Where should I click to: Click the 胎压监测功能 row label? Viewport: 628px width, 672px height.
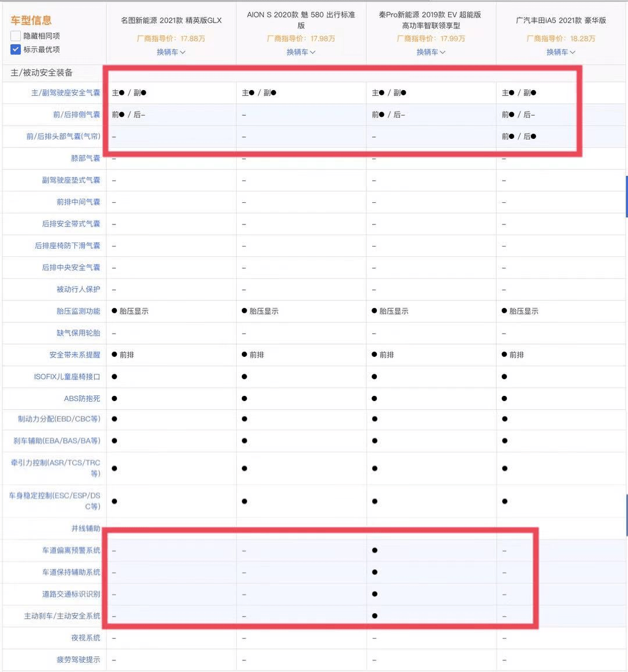point(78,311)
